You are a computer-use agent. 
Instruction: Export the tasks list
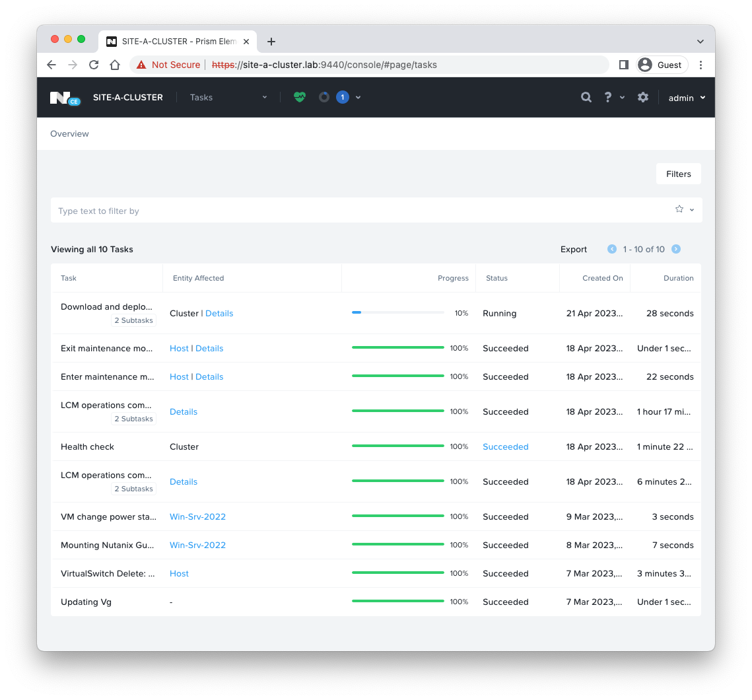[x=573, y=249]
